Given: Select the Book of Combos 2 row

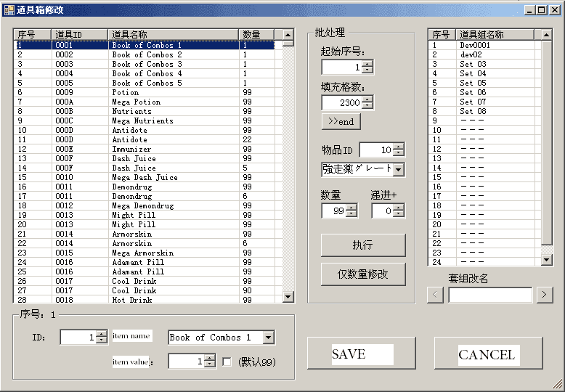Looking at the screenshot, I should 144,54.
